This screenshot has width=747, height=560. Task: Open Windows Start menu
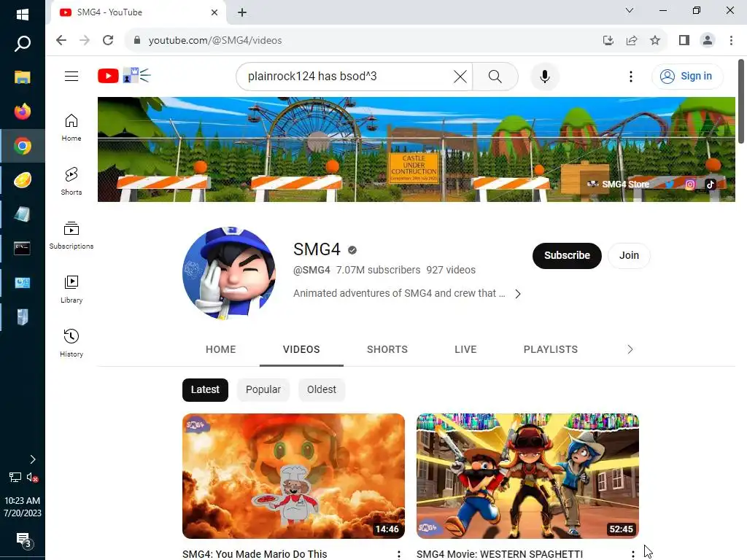click(23, 15)
